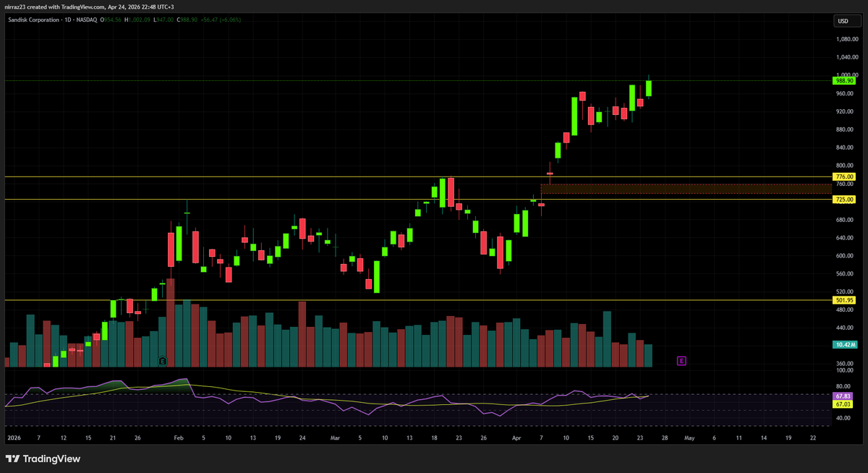
Task: Click the 2026 year label on the timeline
Action: [13, 438]
